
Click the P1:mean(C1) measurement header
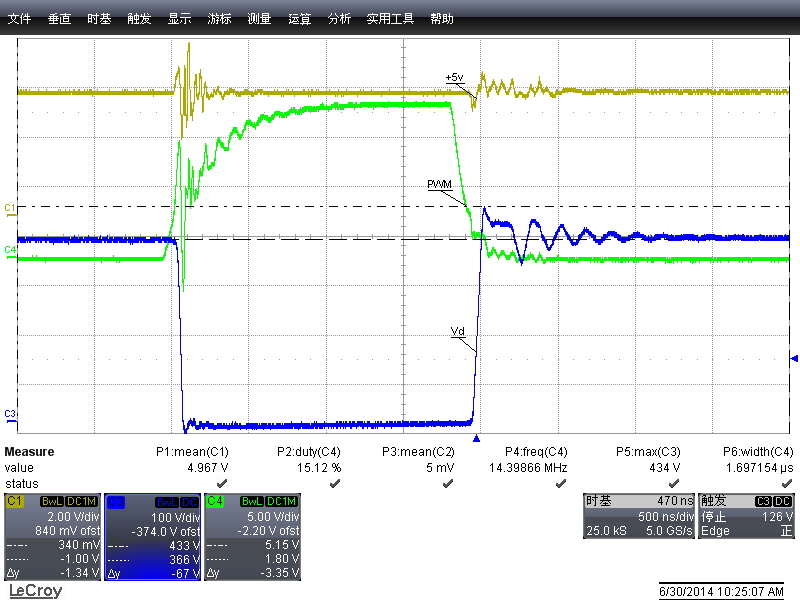point(192,452)
